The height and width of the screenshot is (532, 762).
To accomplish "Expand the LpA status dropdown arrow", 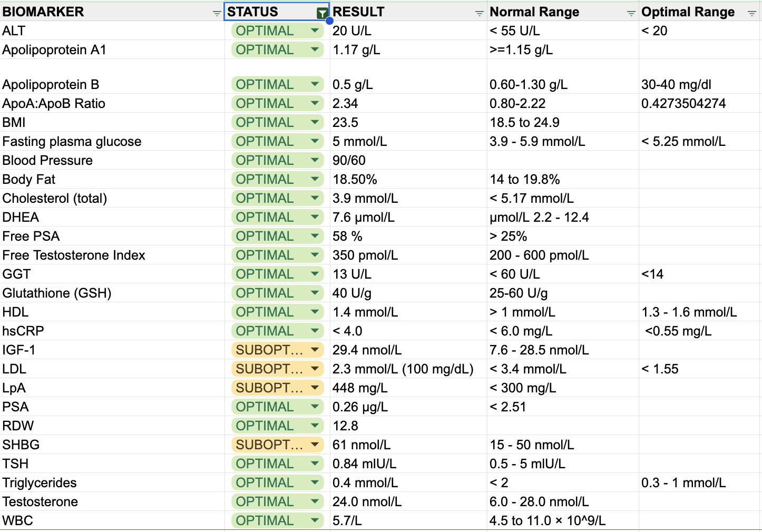I will point(315,388).
